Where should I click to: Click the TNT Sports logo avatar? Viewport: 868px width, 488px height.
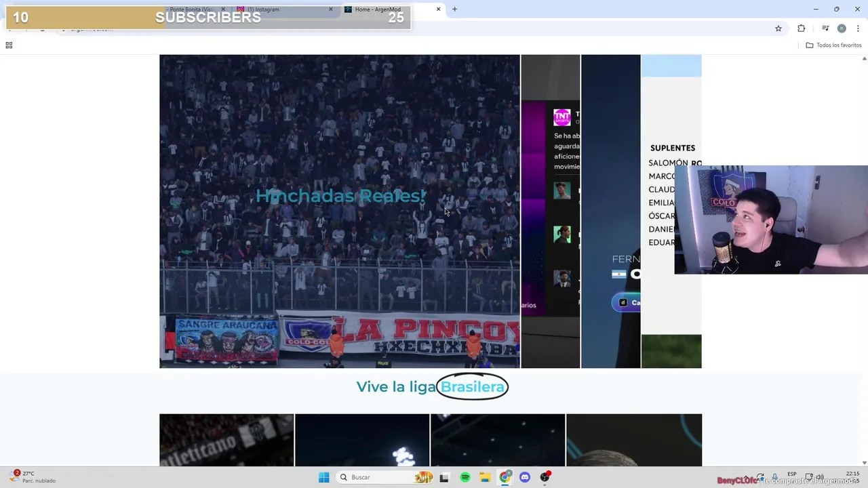561,117
